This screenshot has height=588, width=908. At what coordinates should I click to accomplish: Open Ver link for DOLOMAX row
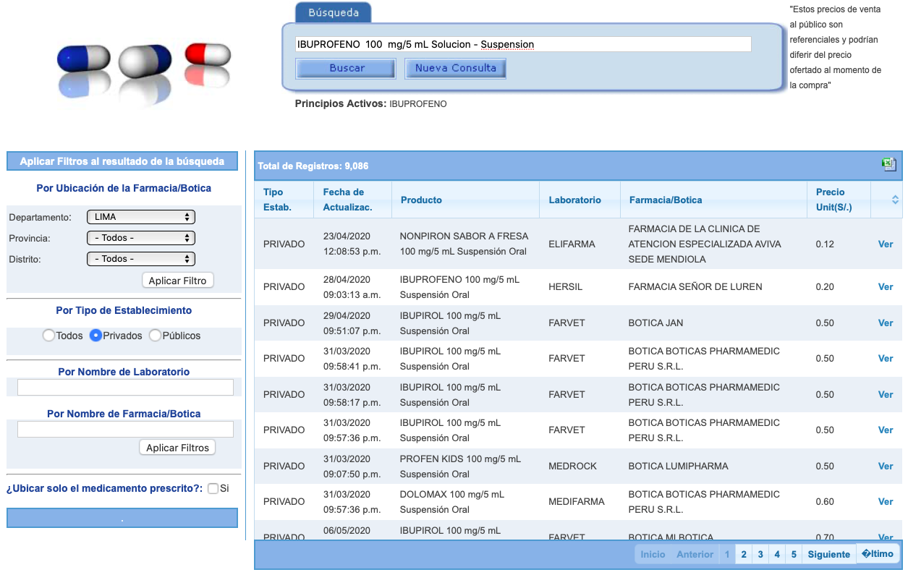[886, 502]
